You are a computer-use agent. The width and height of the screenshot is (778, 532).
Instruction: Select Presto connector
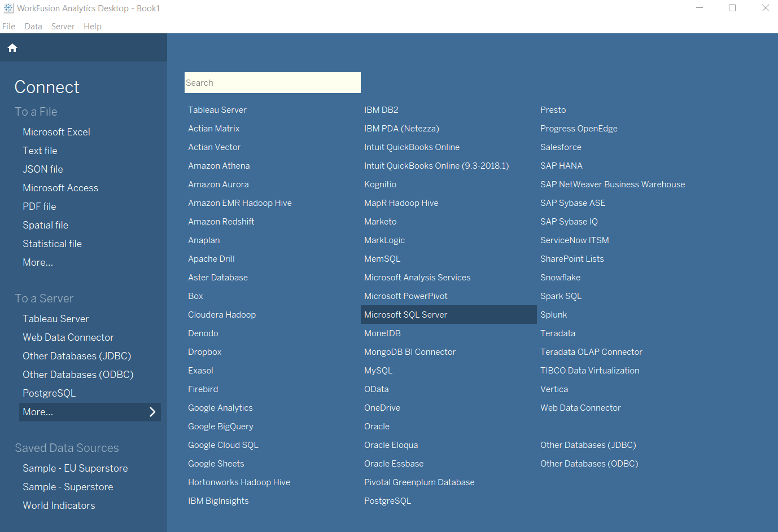[553, 110]
